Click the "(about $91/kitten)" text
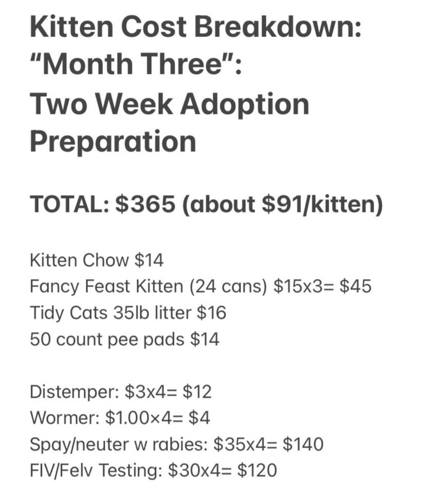Image resolution: width=448 pixels, height=494 pixels. (283, 205)
